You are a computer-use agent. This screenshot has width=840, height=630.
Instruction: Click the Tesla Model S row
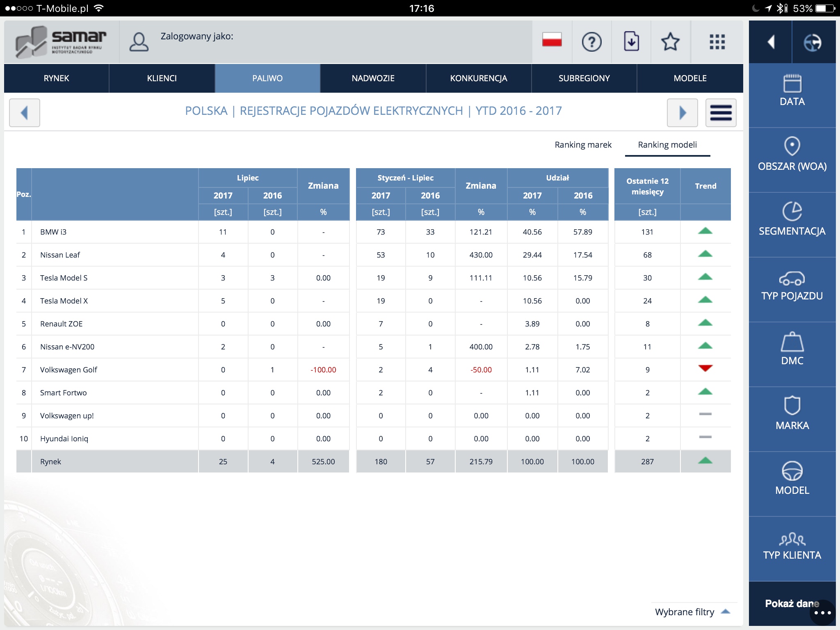point(373,278)
